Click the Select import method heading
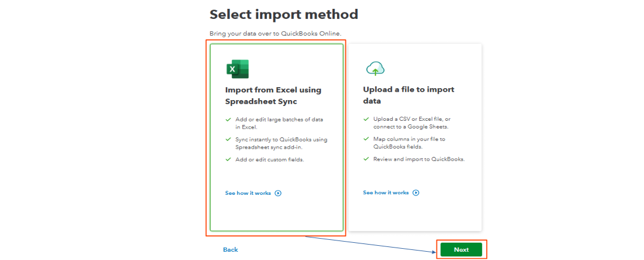This screenshot has height=260, width=644. (x=284, y=14)
